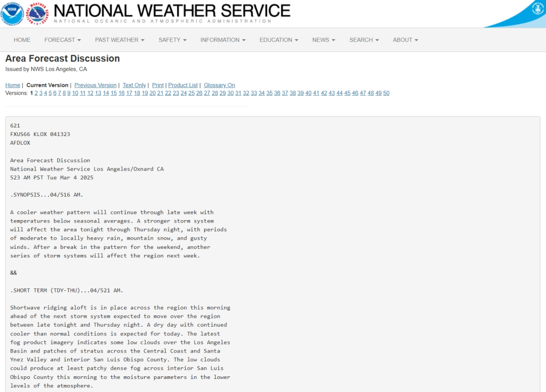The width and height of the screenshot is (546, 392).
Task: Click the text 'Issued by NWS Los Angeles, CA'
Action: coord(46,69)
